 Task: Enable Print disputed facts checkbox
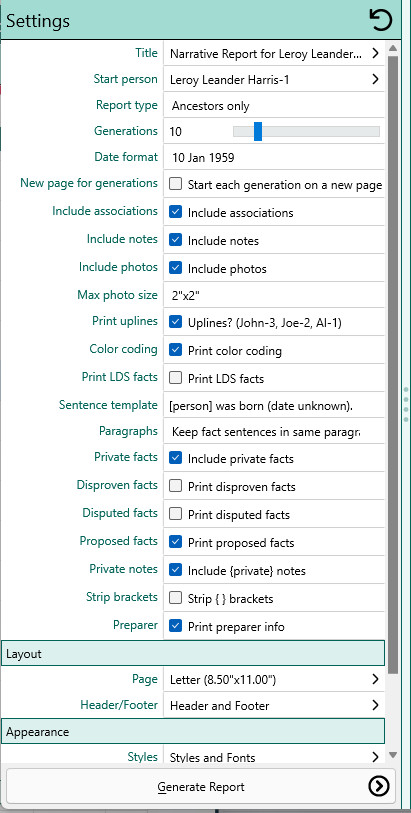click(x=176, y=514)
